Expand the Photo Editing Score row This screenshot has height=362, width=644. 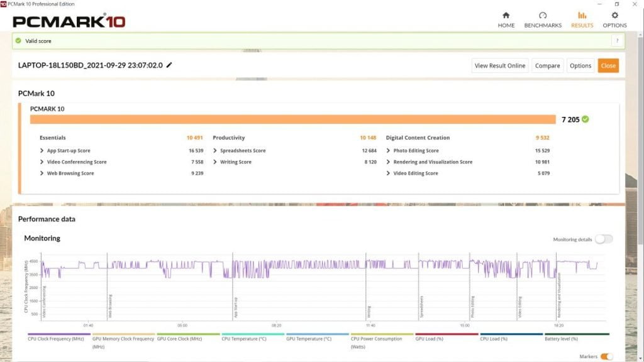tap(388, 151)
